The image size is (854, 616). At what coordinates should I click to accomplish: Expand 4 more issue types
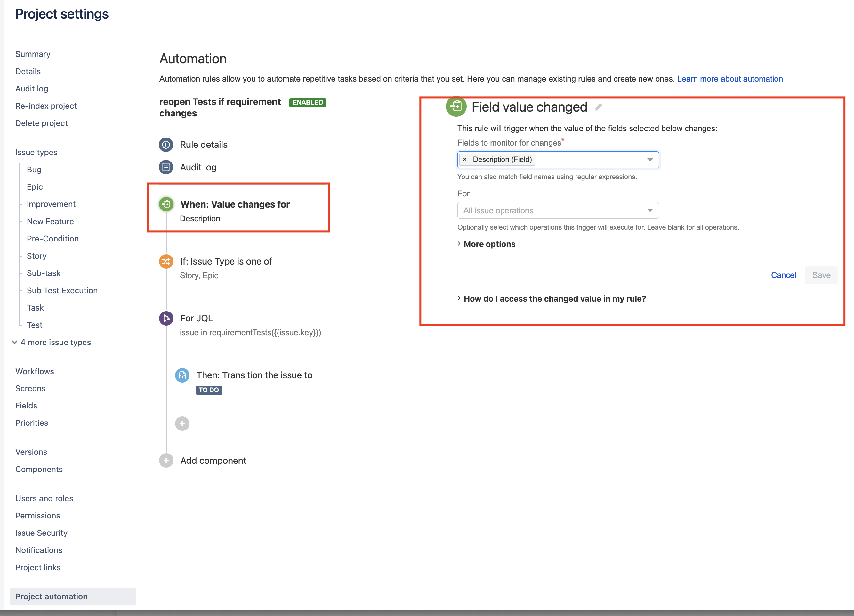coord(51,343)
